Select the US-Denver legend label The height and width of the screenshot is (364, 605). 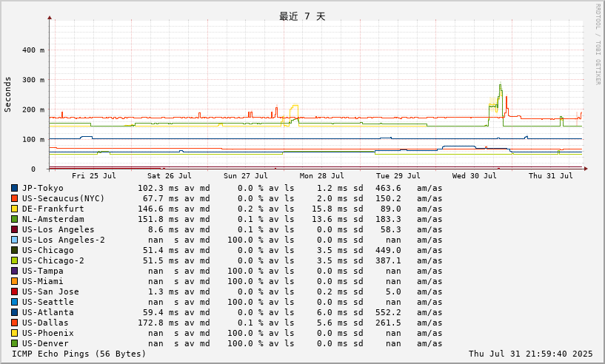coord(45,343)
